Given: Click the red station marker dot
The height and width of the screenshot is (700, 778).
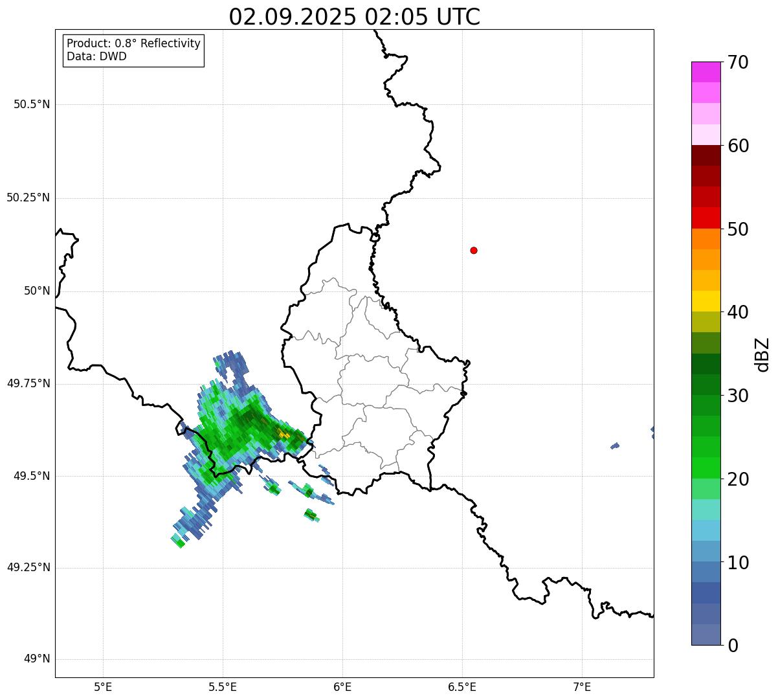Looking at the screenshot, I should 474,250.
